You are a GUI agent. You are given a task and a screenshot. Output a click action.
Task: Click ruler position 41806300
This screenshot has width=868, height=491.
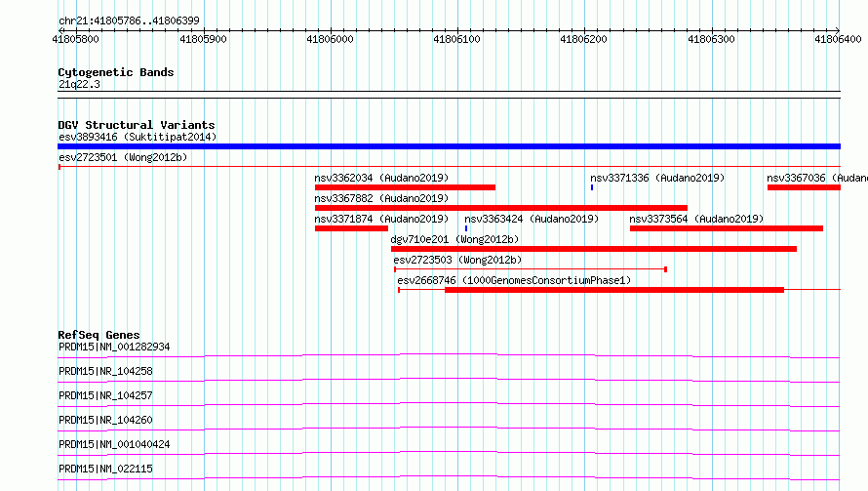coord(711,39)
